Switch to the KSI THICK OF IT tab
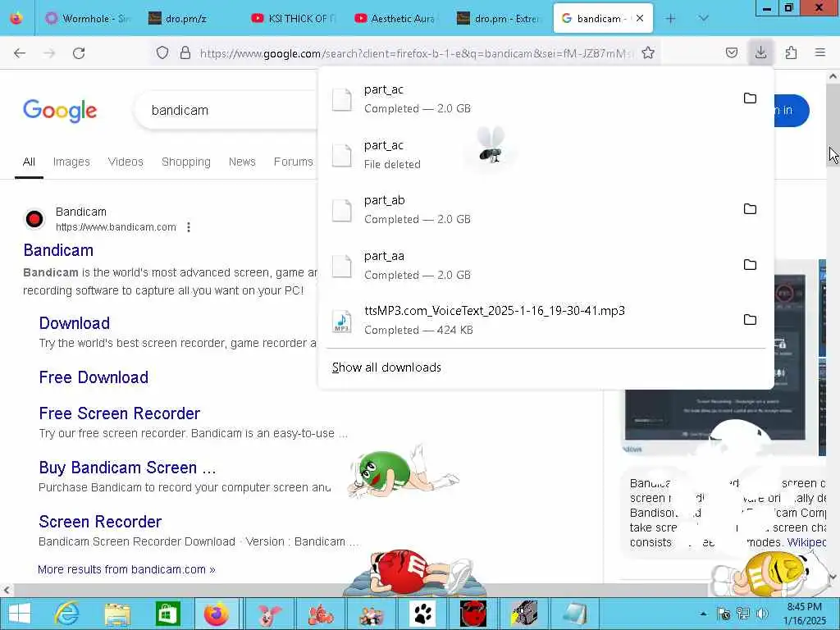 click(294, 18)
